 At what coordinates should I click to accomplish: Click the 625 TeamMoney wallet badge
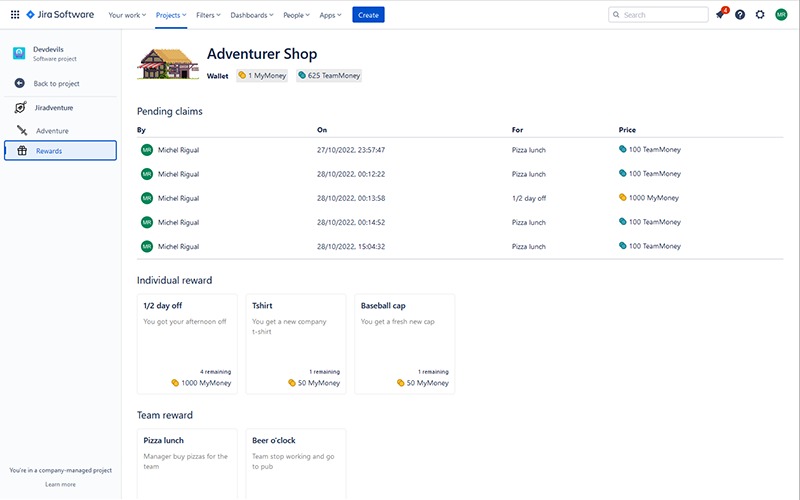point(329,76)
